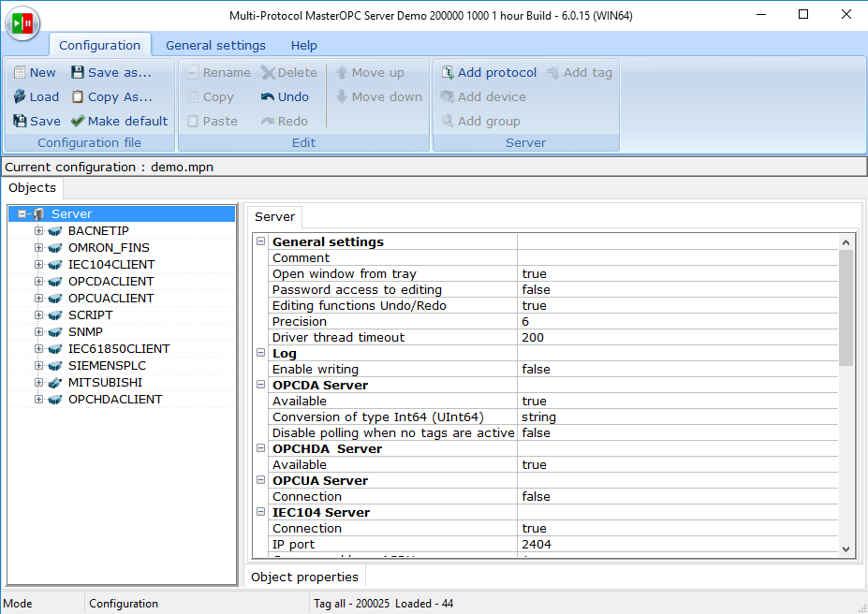Click the Add protocol icon
This screenshot has width=868, height=614.
pos(448,72)
